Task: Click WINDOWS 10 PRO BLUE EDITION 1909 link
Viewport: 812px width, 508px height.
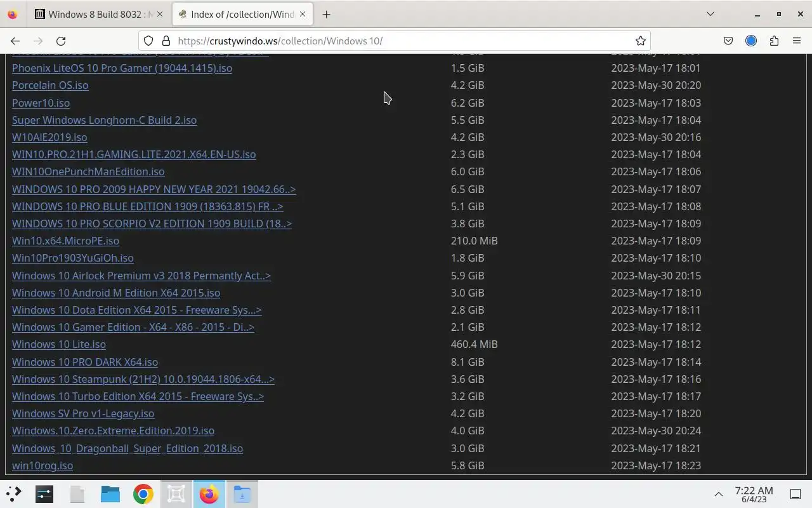Action: (147, 206)
